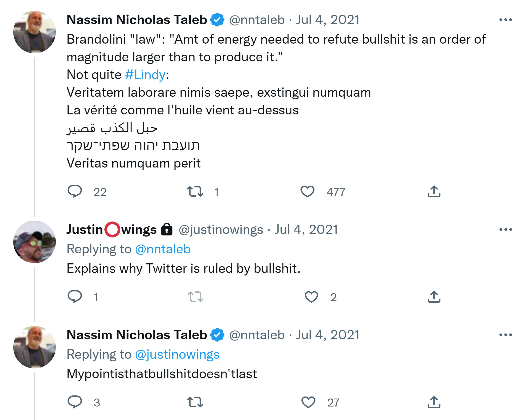This screenshot has height=420, width=525.
Task: Retweet Taleb's 'doesn't last' reply
Action: click(195, 402)
